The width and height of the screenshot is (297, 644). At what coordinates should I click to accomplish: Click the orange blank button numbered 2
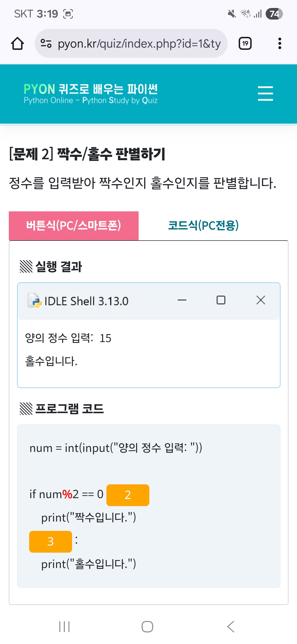coord(128,495)
